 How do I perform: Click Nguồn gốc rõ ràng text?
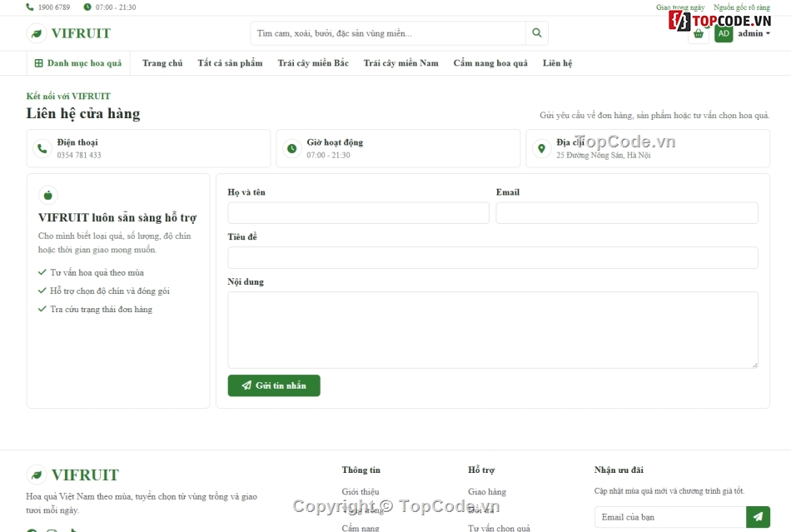tap(742, 7)
